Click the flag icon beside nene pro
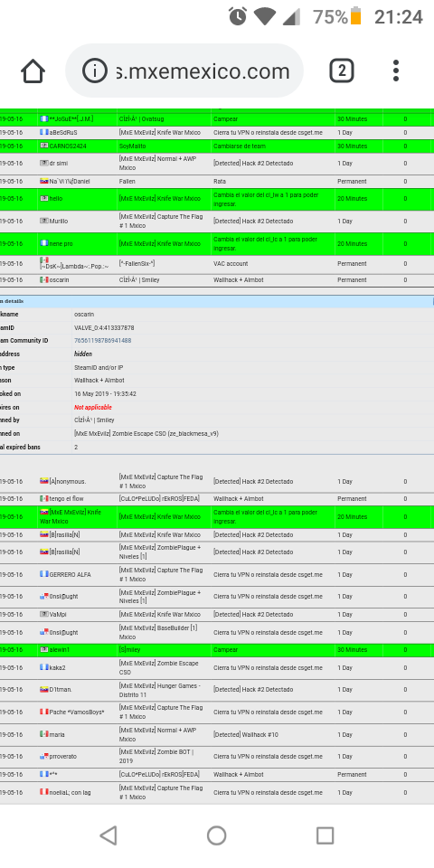 click(x=44, y=243)
